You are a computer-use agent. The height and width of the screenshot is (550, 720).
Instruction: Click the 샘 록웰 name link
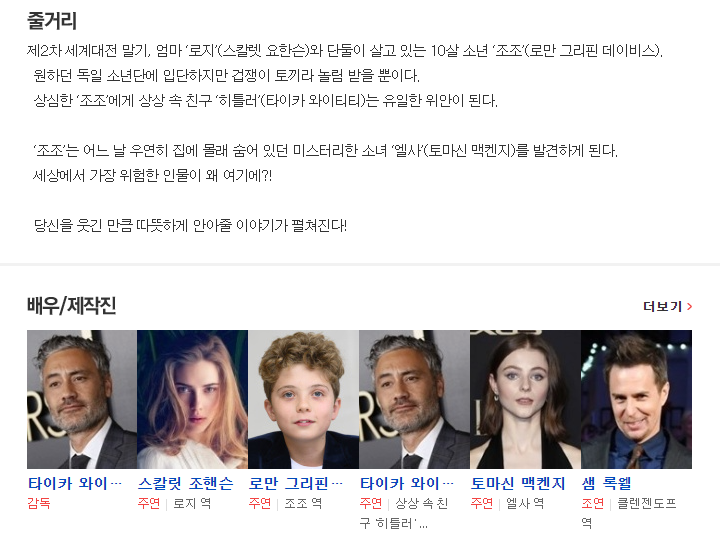(x=607, y=483)
